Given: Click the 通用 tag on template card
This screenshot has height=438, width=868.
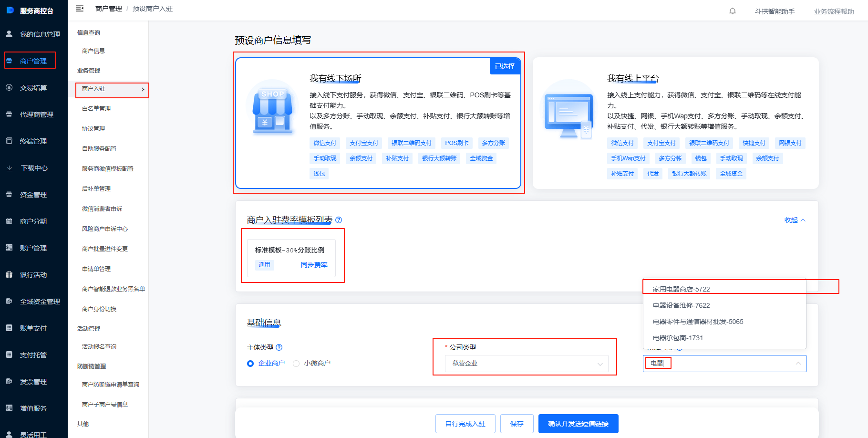Looking at the screenshot, I should (x=265, y=265).
